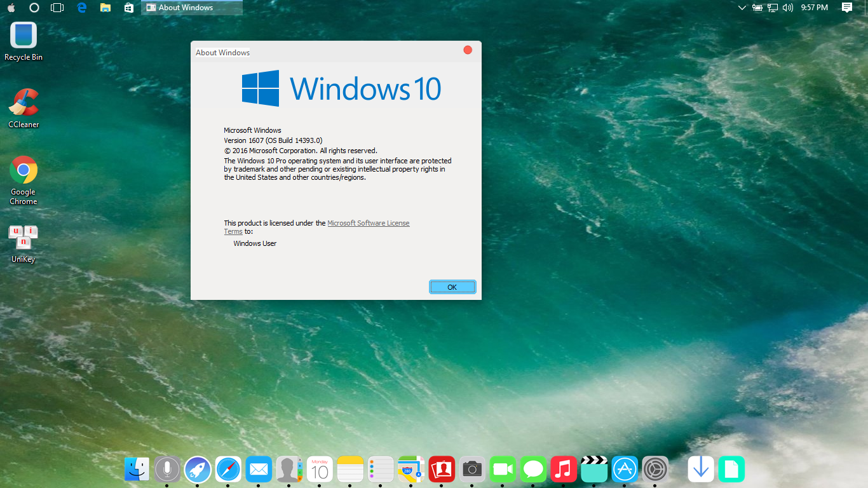Open File Explorer from the taskbar
Viewport: 868px width, 488px height.
105,8
